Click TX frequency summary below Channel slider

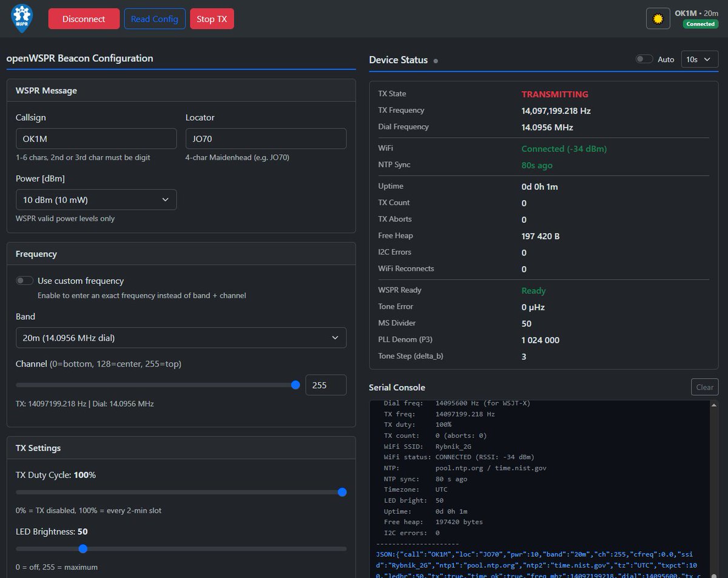(84, 404)
